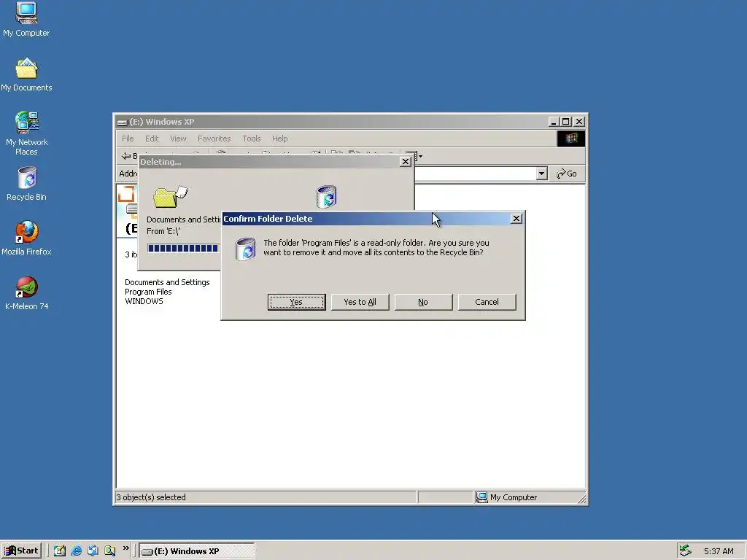Close the Deleting progress window
The height and width of the screenshot is (560, 747).
pos(406,162)
